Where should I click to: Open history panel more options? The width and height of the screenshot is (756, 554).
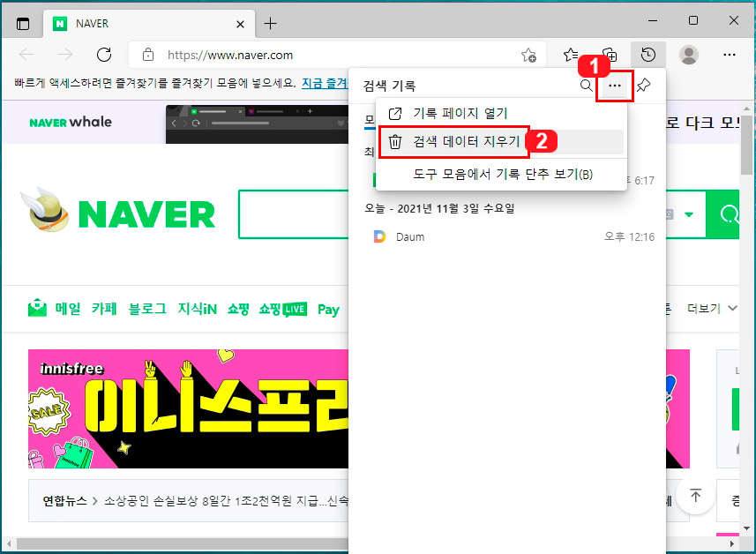coord(614,86)
